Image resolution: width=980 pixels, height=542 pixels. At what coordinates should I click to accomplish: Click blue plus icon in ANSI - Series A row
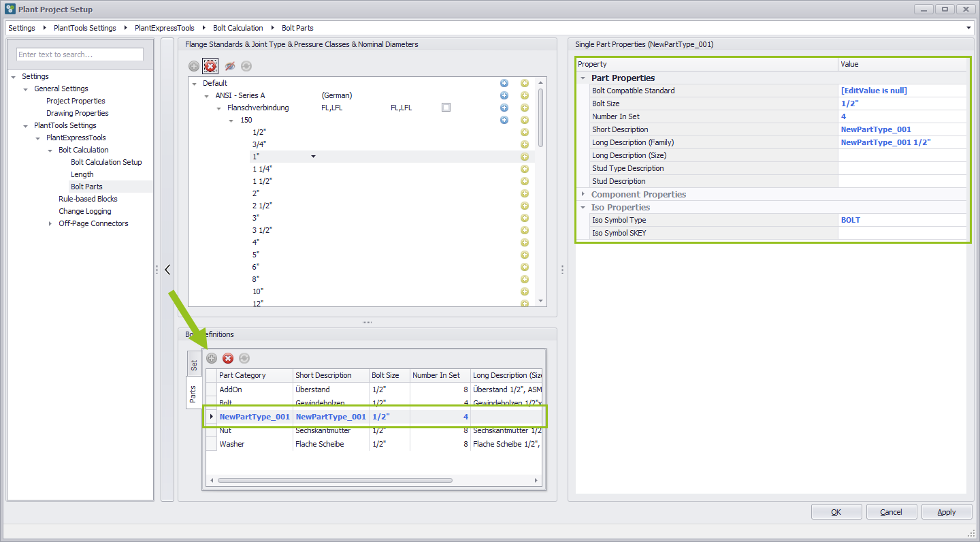[504, 95]
